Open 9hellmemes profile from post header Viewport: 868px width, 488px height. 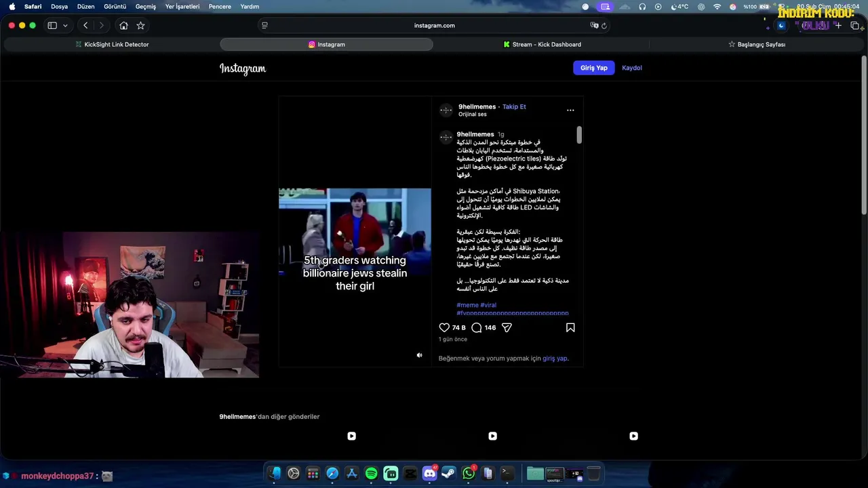click(477, 106)
